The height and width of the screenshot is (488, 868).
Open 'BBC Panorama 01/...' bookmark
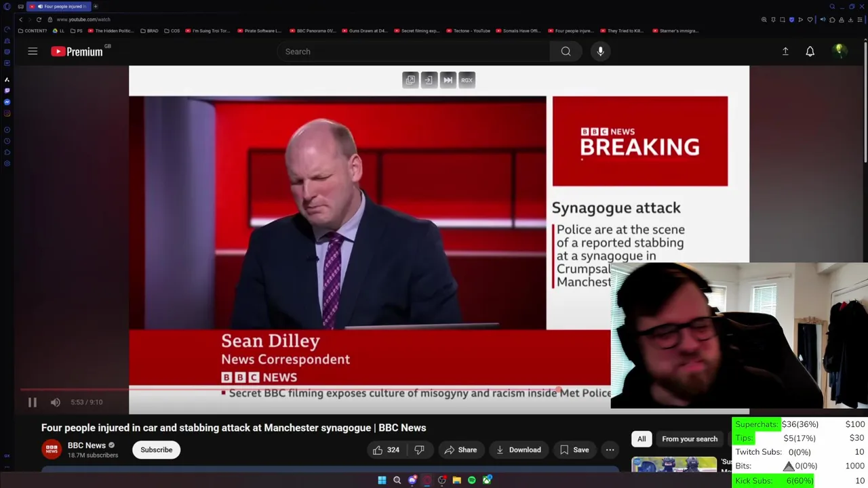click(313, 30)
